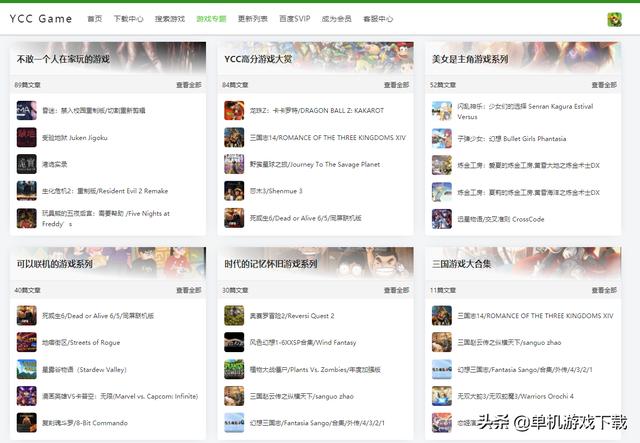Open the 搜索游戏 nav item

click(x=170, y=19)
